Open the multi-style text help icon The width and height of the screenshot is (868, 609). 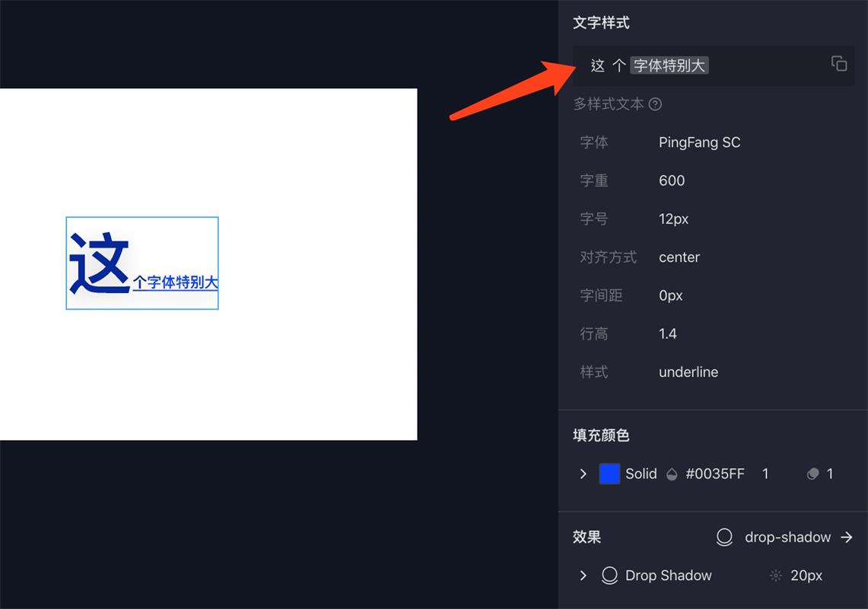[x=655, y=104]
